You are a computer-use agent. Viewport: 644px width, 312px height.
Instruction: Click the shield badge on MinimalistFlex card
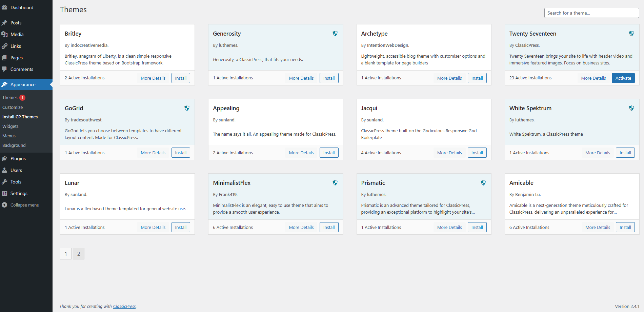pos(335,183)
